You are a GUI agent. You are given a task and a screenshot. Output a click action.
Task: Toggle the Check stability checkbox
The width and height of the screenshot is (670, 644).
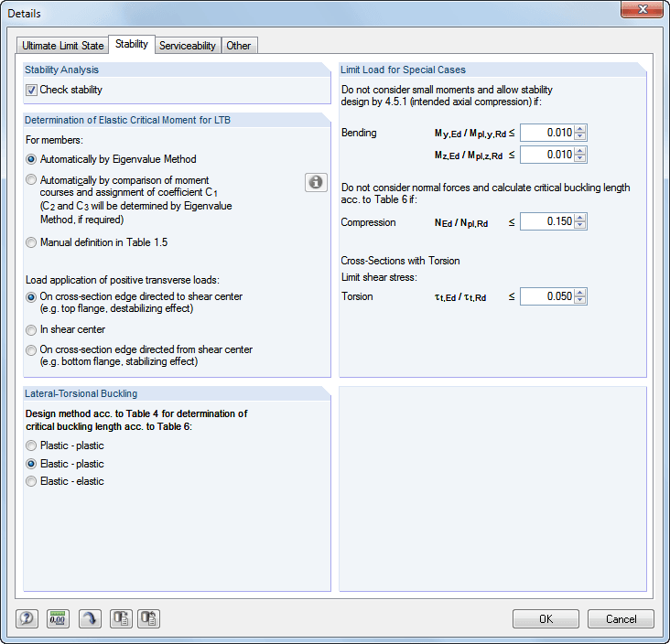coord(31,90)
